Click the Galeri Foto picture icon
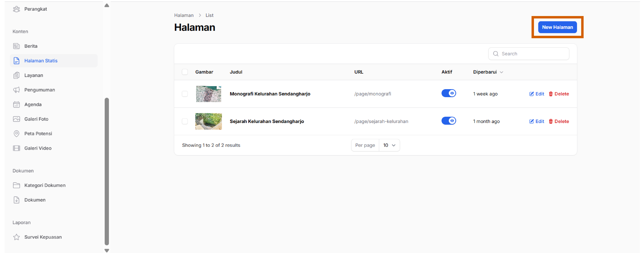This screenshot has width=644, height=253. click(x=17, y=119)
